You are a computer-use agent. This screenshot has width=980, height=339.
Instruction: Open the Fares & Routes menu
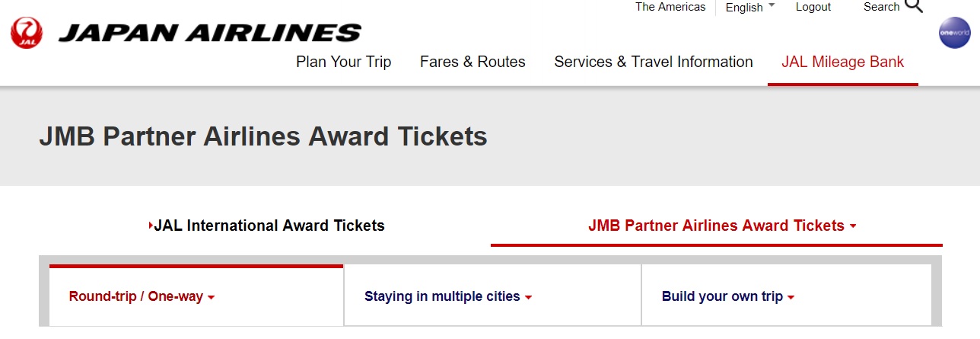[473, 62]
